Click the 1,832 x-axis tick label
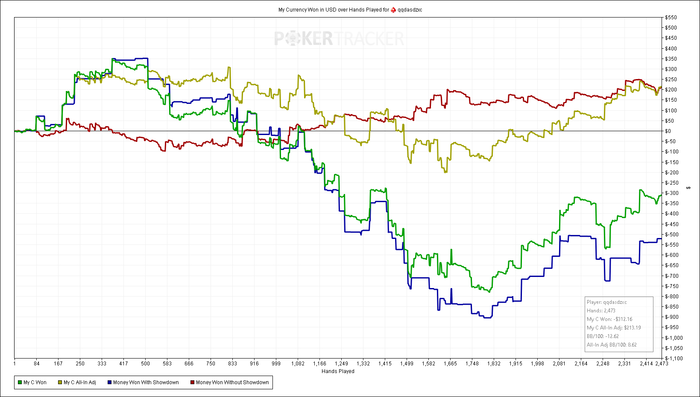This screenshot has width=700, height=397. [x=494, y=364]
